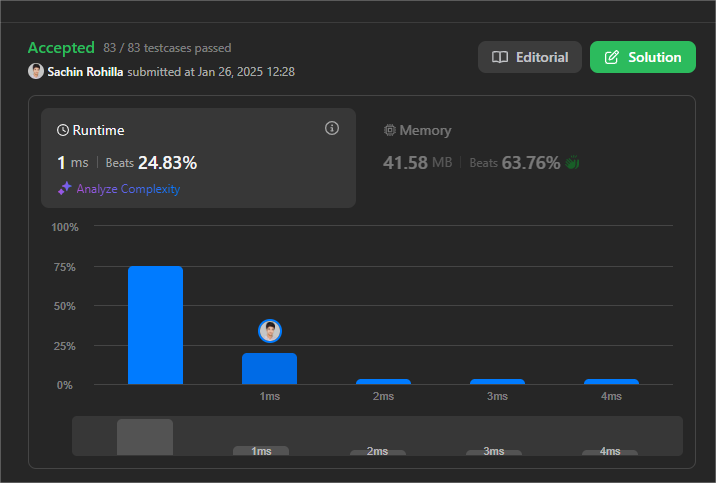Click the 24.83% beats value

(168, 163)
